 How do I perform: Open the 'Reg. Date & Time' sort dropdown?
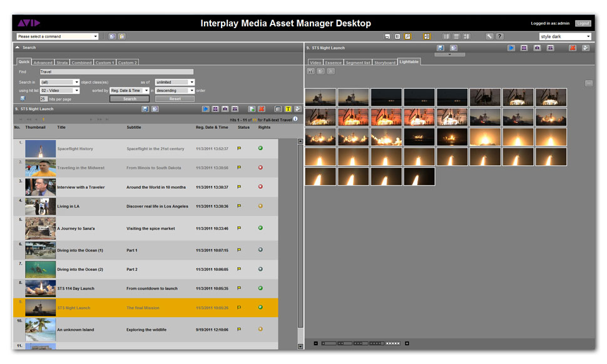pyautogui.click(x=130, y=91)
